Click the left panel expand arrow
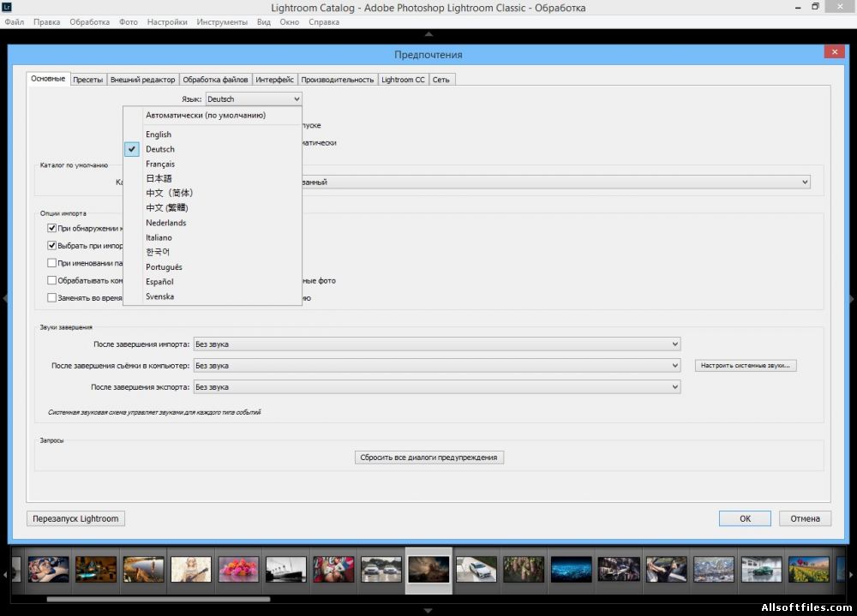857x616 pixels. click(x=4, y=298)
